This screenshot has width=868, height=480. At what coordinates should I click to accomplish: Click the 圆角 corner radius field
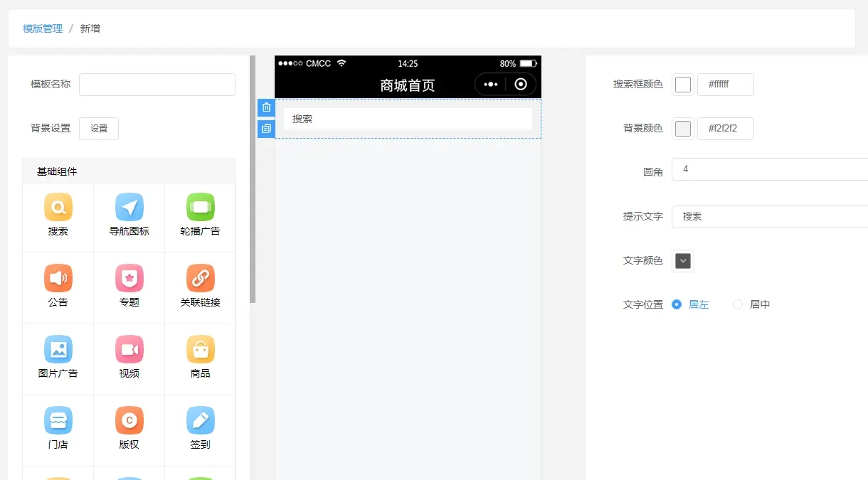(770, 169)
